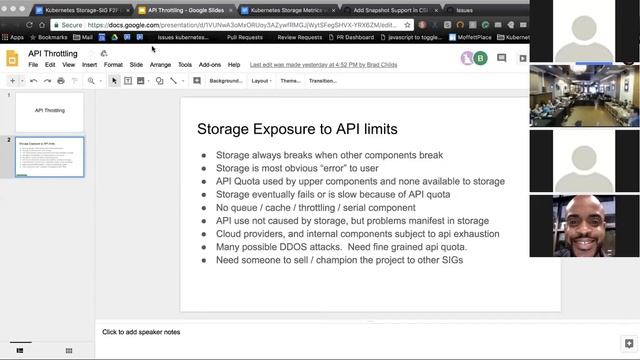Click the bullet about Many possible DDOS attacks

coord(341,247)
